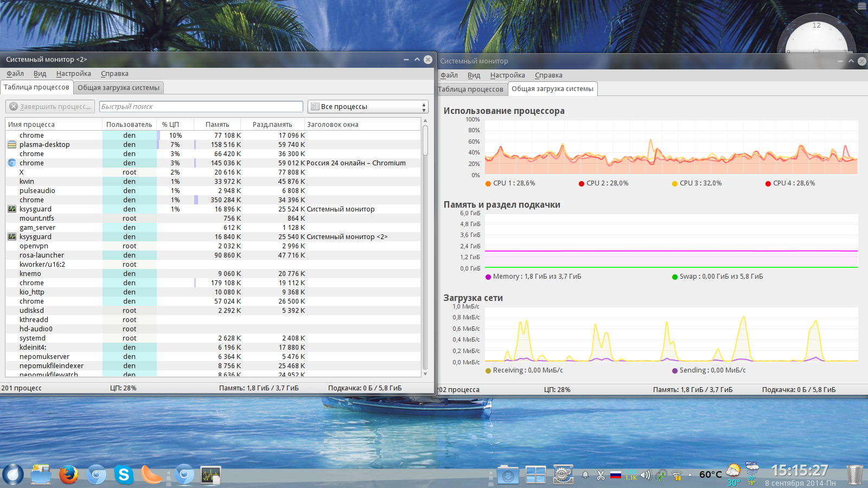
Task: Open the clipboard scissors tray icon
Action: (x=601, y=476)
